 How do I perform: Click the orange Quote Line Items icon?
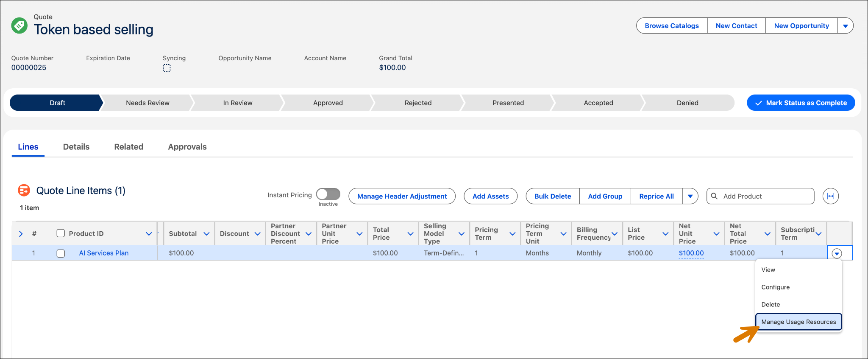[24, 190]
